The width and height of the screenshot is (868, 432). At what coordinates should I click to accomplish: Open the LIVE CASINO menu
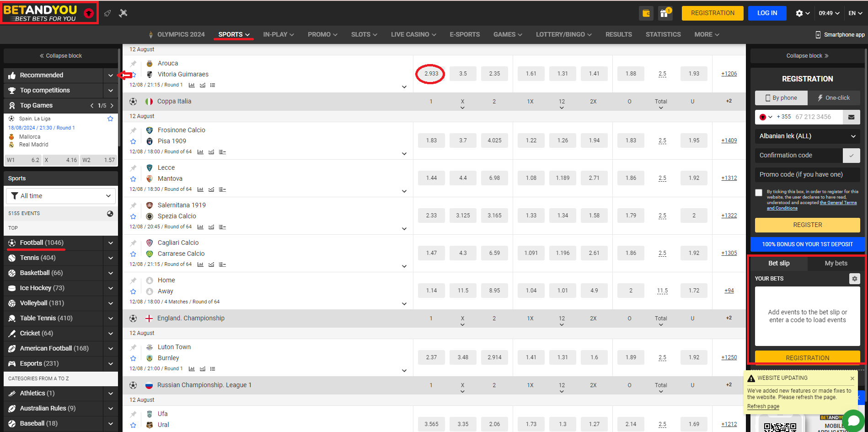coord(413,35)
